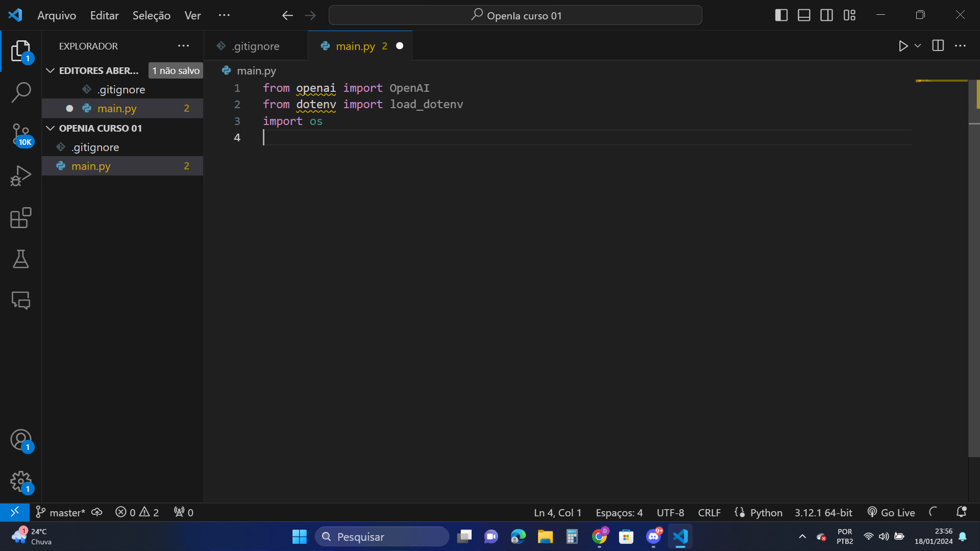Open notifications bell in status bar
The image size is (980, 551).
(961, 512)
